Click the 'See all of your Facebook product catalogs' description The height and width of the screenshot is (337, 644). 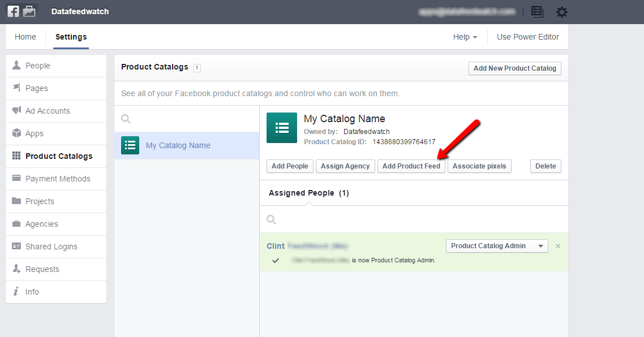pos(260,94)
